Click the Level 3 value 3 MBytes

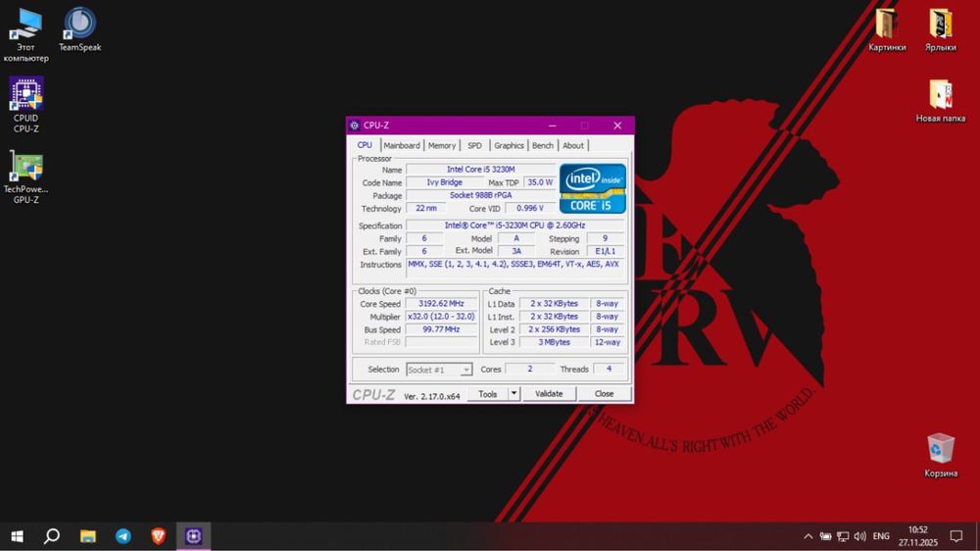(555, 343)
